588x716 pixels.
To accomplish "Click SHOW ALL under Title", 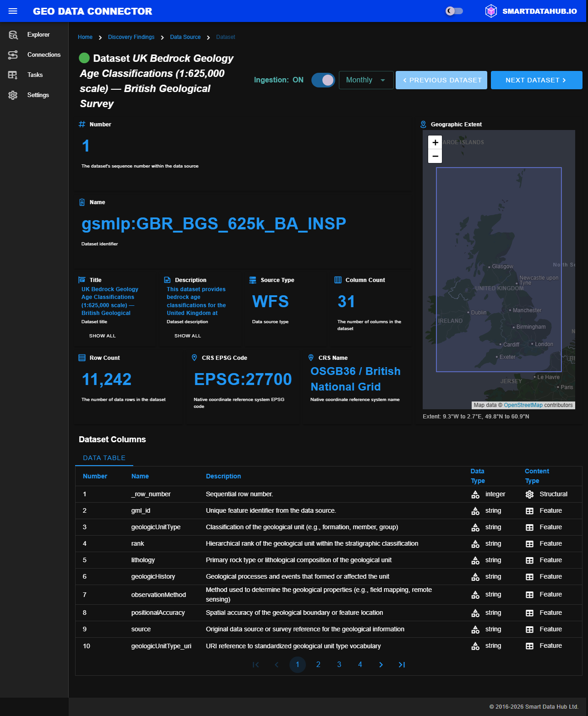I will click(x=103, y=336).
